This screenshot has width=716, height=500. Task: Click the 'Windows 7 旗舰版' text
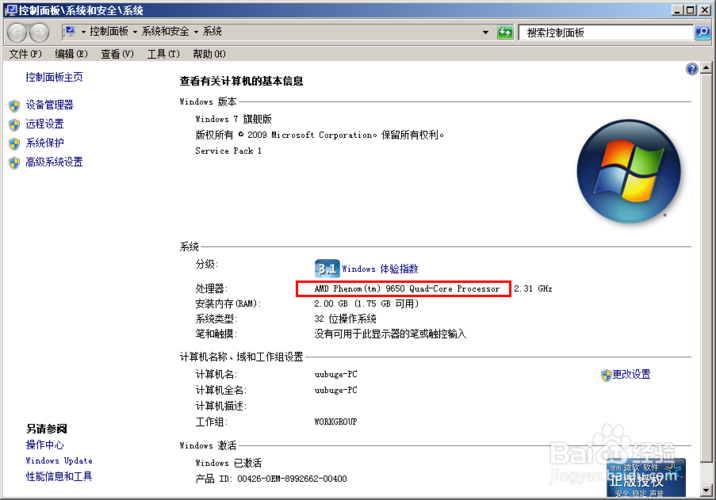tap(233, 119)
